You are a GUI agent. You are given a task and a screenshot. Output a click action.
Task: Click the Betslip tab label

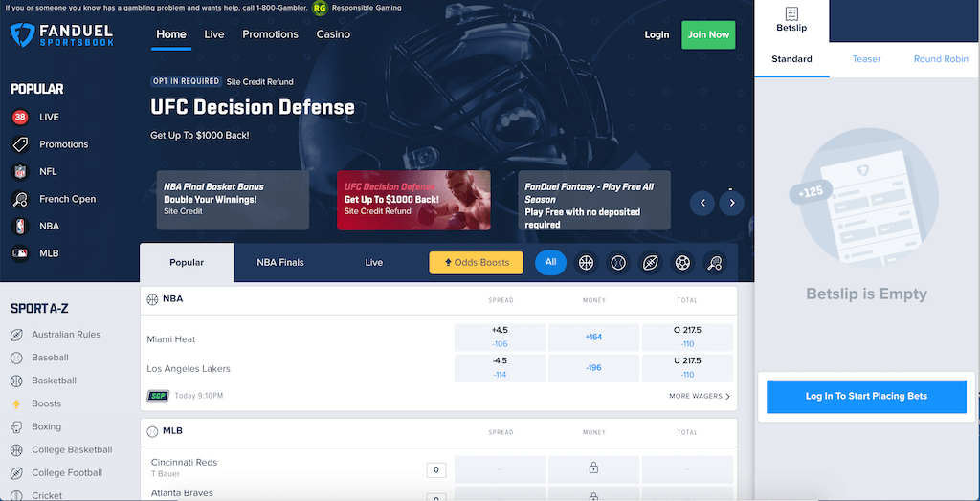791,28
